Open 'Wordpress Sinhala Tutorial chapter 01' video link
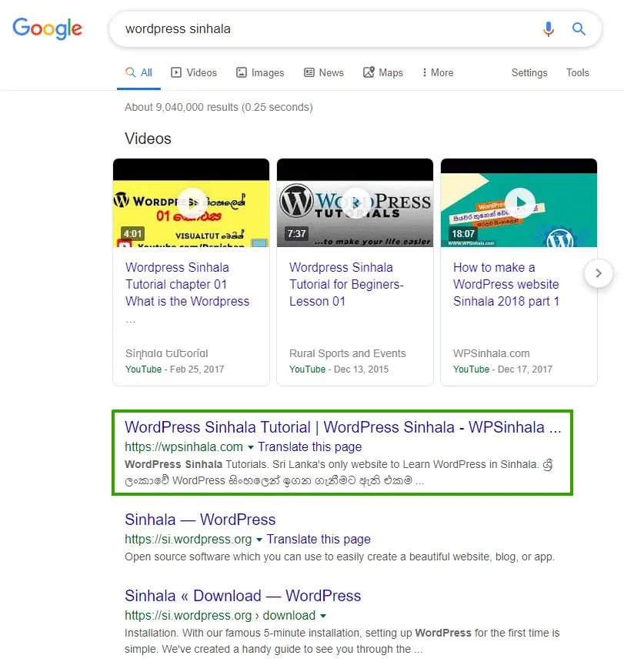Image resolution: width=624 pixels, height=672 pixels. coord(187,284)
